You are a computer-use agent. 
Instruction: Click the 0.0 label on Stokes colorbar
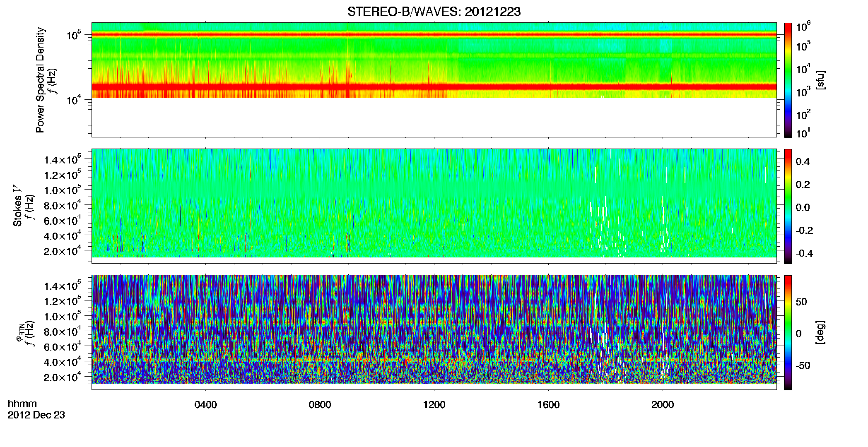(803, 208)
